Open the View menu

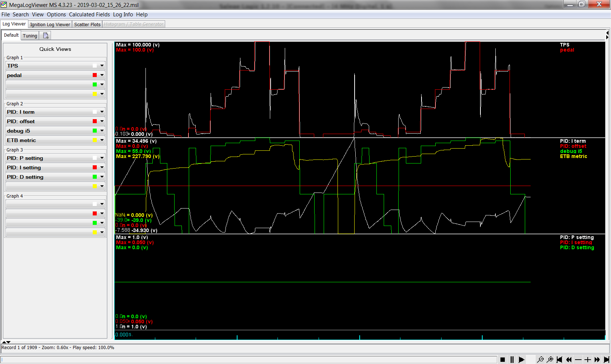coord(38,15)
